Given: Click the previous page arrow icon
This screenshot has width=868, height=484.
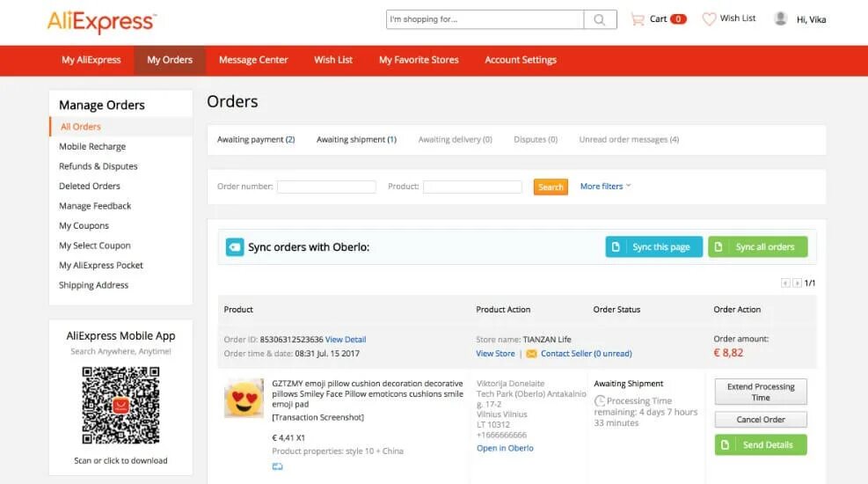Looking at the screenshot, I should point(785,283).
